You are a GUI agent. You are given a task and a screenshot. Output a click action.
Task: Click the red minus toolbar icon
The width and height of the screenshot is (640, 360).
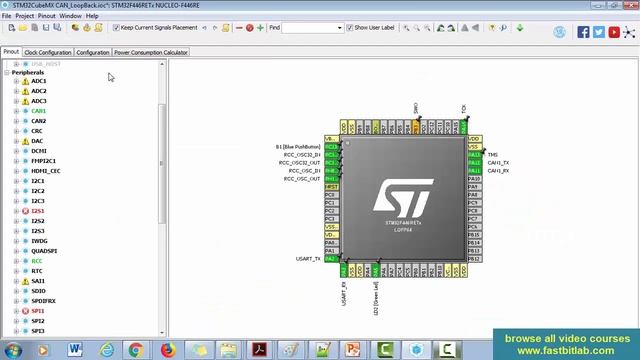[x=239, y=28]
